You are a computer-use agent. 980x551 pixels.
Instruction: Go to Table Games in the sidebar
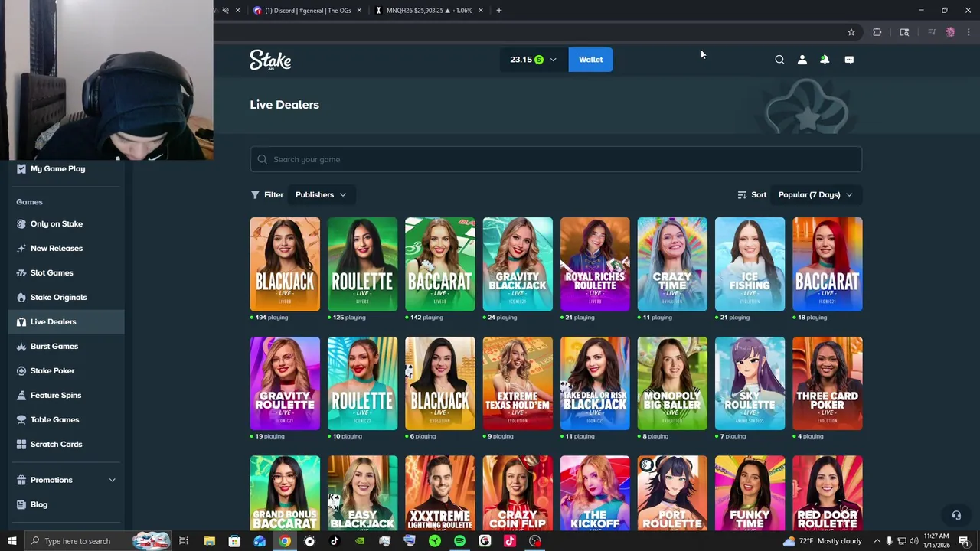click(x=54, y=419)
